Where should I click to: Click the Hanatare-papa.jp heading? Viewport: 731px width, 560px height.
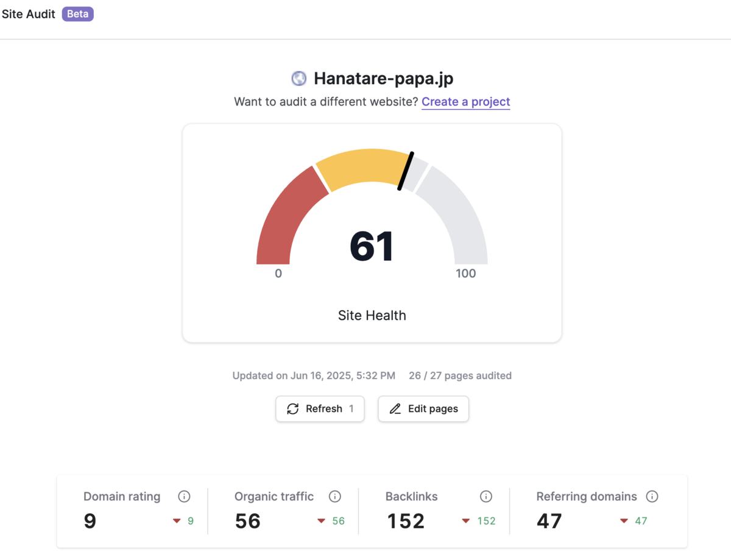(384, 79)
